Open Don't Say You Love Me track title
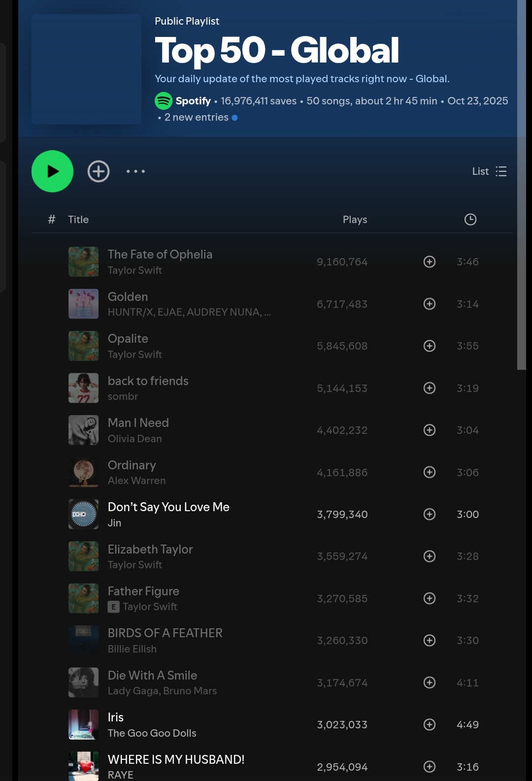This screenshot has height=781, width=532. pos(169,507)
